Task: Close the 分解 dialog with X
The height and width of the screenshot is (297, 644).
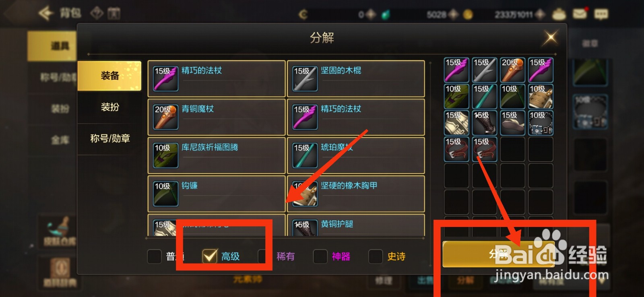Action: click(550, 38)
